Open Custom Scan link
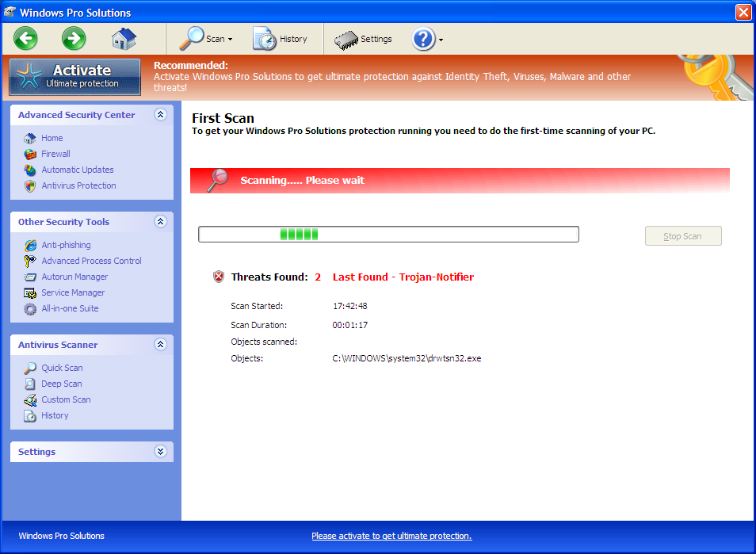Screen dimensions: 756x554 (x=66, y=399)
